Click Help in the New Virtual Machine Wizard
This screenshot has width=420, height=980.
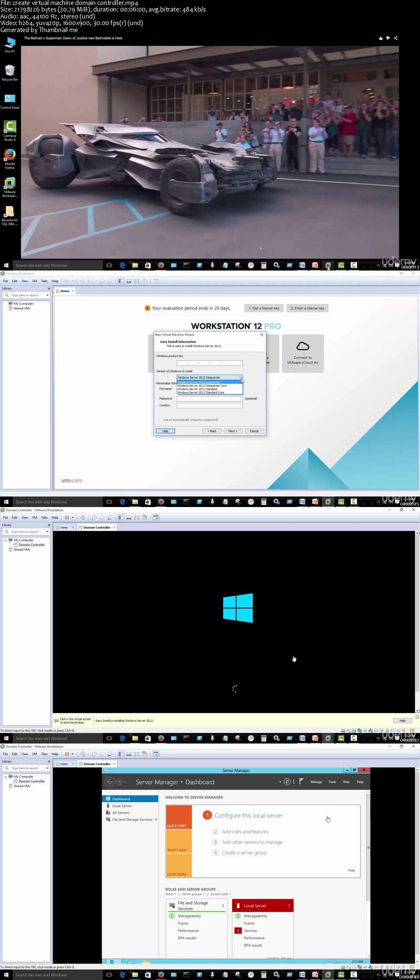coord(165,431)
